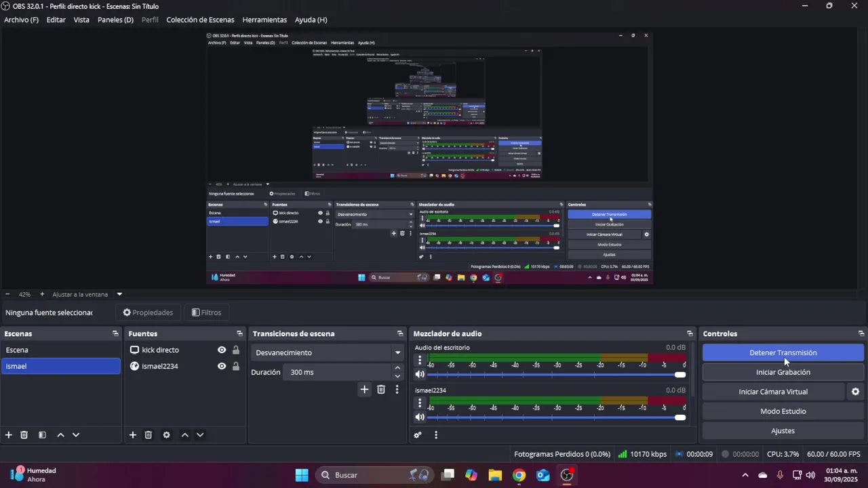Open three-dot options for Audio del escritorio

pos(420,361)
